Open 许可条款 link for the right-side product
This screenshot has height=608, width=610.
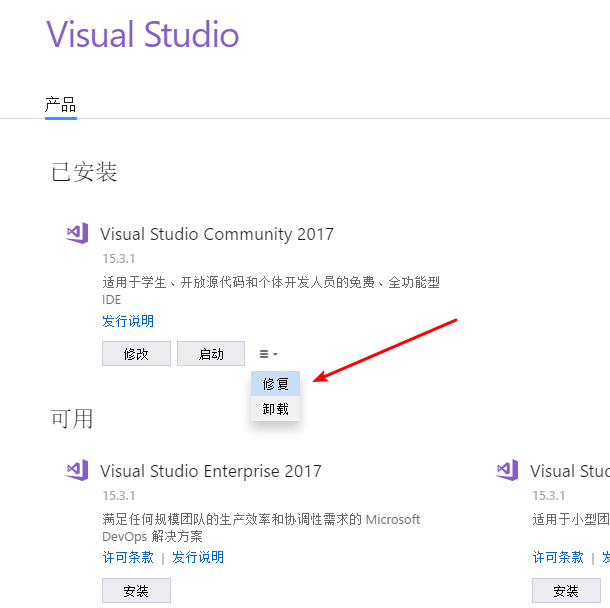click(558, 557)
